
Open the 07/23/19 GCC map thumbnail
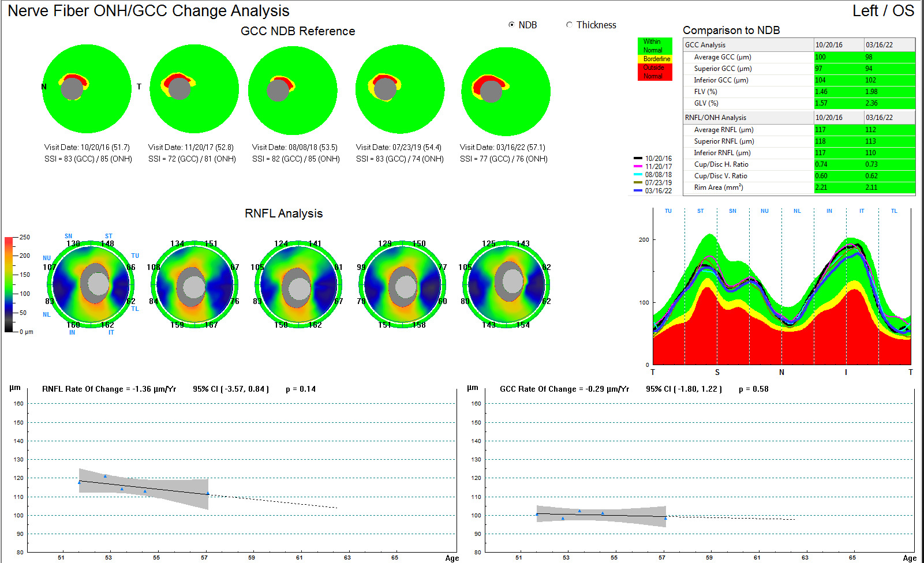click(400, 89)
